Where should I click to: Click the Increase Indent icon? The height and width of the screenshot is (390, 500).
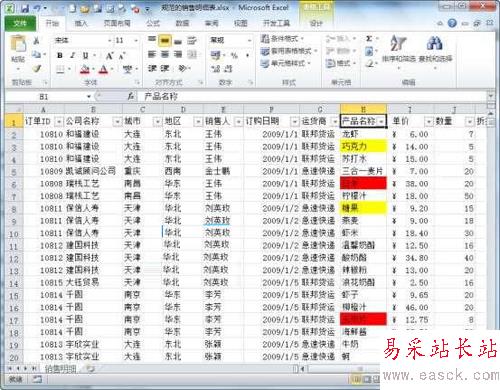pyautogui.click(x=165, y=68)
